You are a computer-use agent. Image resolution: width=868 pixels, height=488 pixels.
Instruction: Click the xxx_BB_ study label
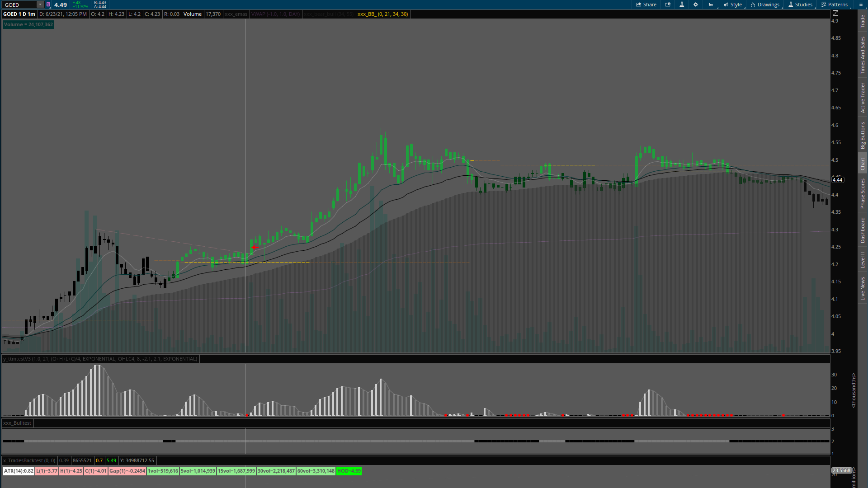click(382, 14)
